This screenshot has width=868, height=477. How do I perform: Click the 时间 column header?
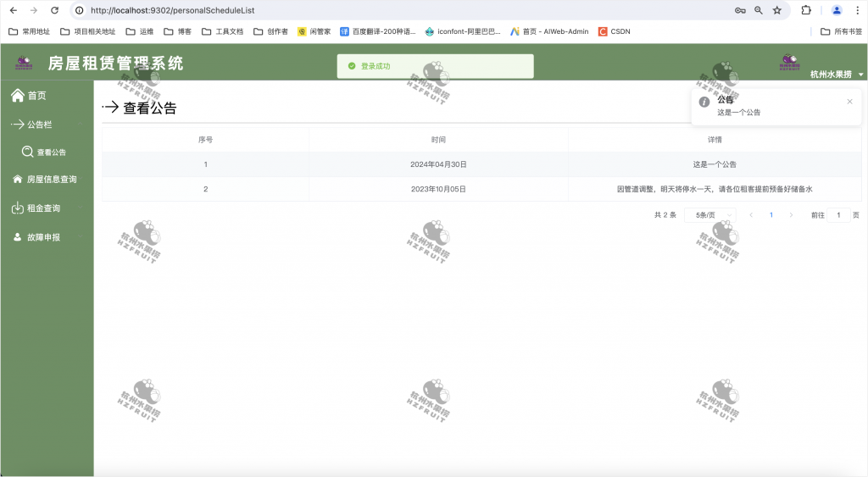(438, 140)
